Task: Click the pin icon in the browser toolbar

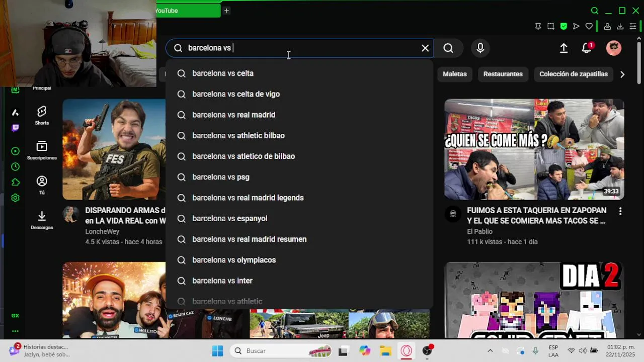Action: [x=538, y=26]
